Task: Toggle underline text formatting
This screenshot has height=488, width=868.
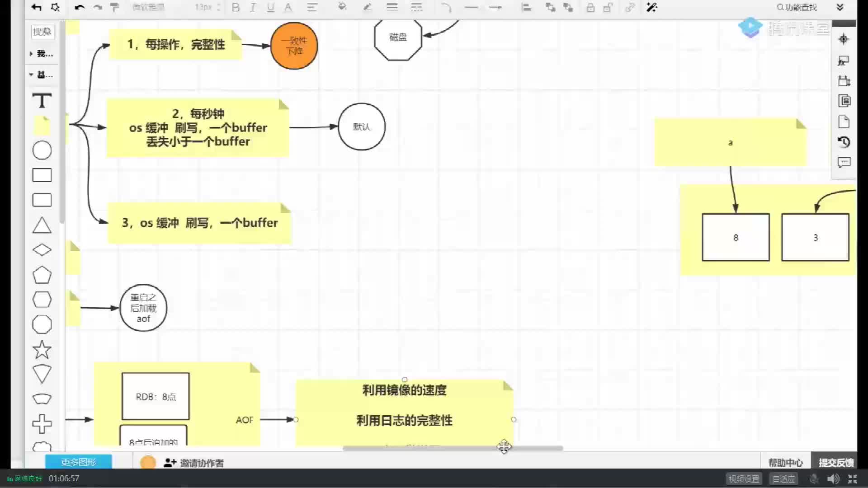Action: pyautogui.click(x=270, y=7)
